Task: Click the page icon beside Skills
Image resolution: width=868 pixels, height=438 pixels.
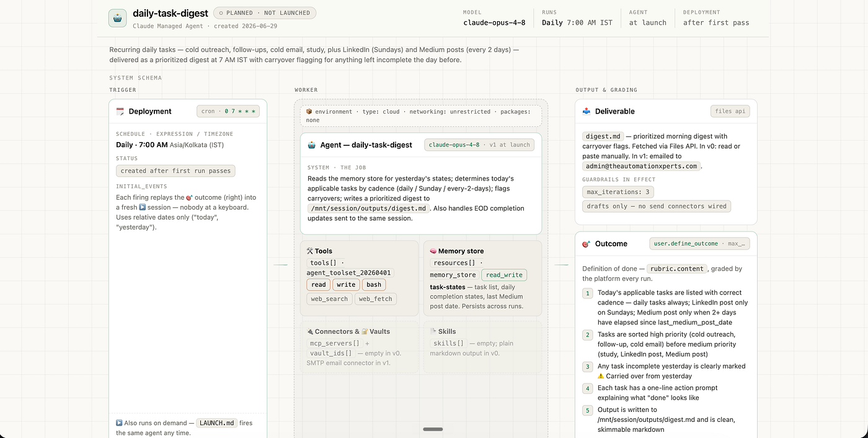Action: (x=433, y=332)
